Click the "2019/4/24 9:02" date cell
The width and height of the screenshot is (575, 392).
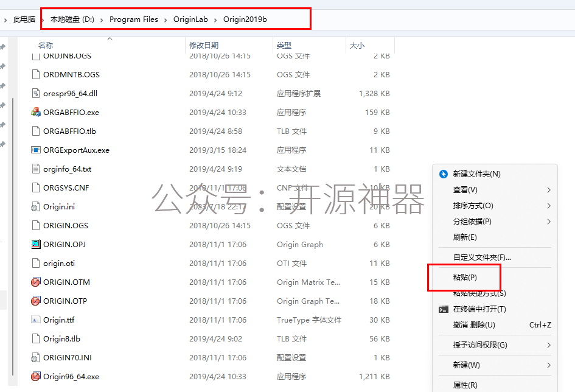coord(215,339)
